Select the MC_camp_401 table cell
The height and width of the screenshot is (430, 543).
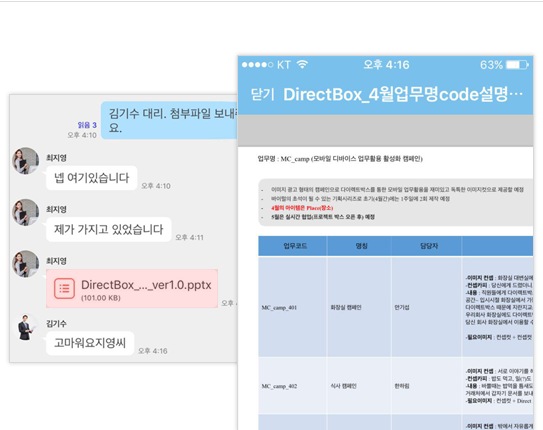tap(293, 307)
